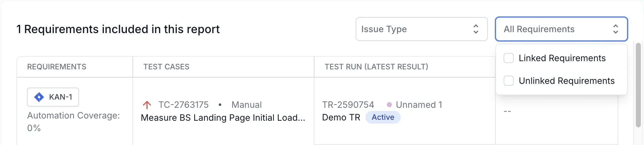Select Unlinked Requirements option label
644x145 pixels.
(567, 81)
